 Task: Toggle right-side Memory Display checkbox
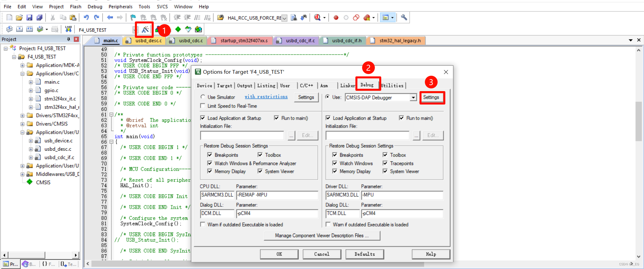click(335, 171)
